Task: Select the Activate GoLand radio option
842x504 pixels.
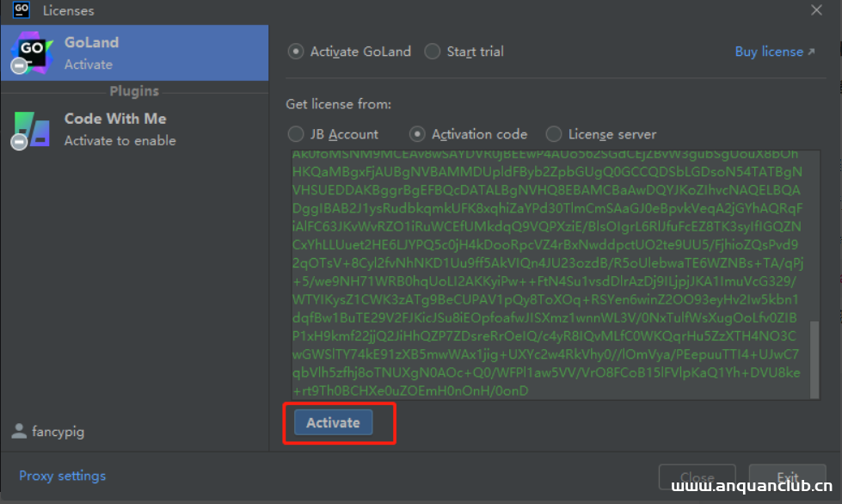Action: coord(296,52)
